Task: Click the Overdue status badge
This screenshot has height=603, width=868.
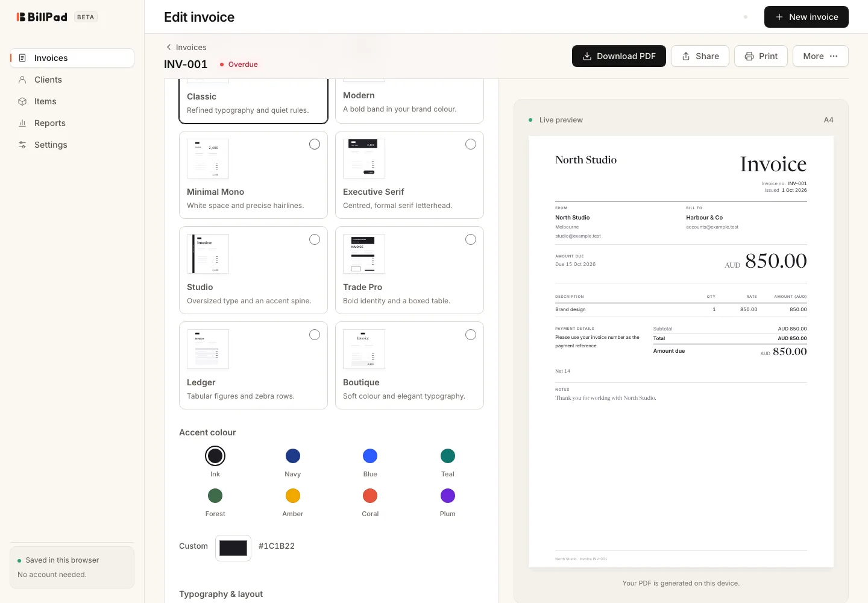Action: click(239, 65)
